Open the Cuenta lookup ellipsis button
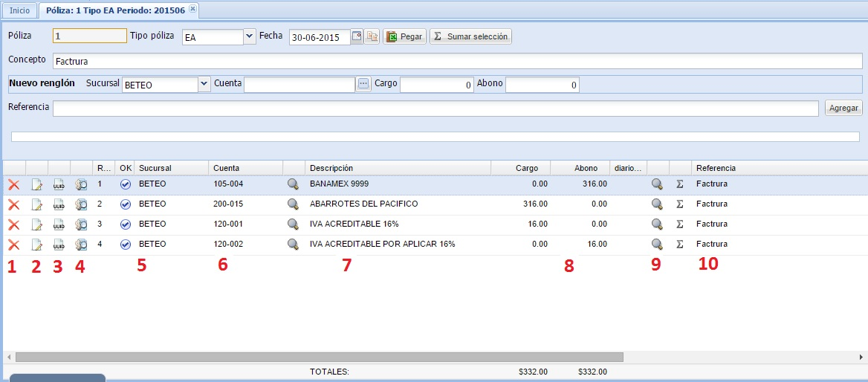The width and height of the screenshot is (868, 382). point(363,85)
